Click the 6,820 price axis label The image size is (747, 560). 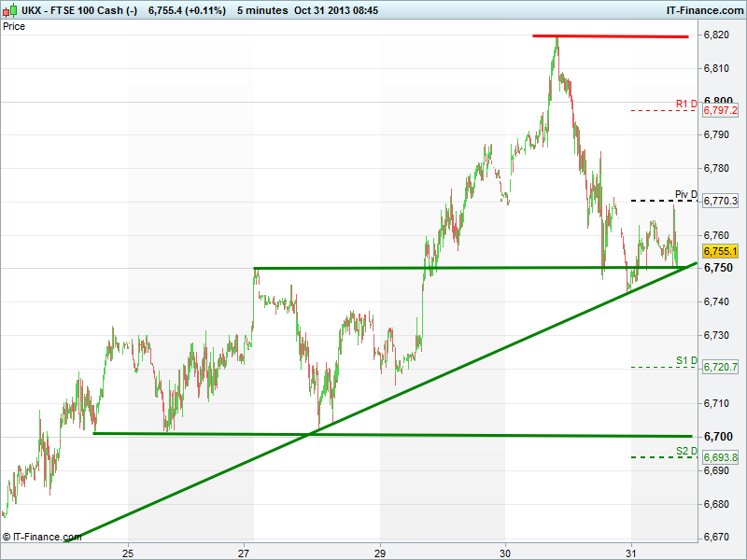coord(716,35)
